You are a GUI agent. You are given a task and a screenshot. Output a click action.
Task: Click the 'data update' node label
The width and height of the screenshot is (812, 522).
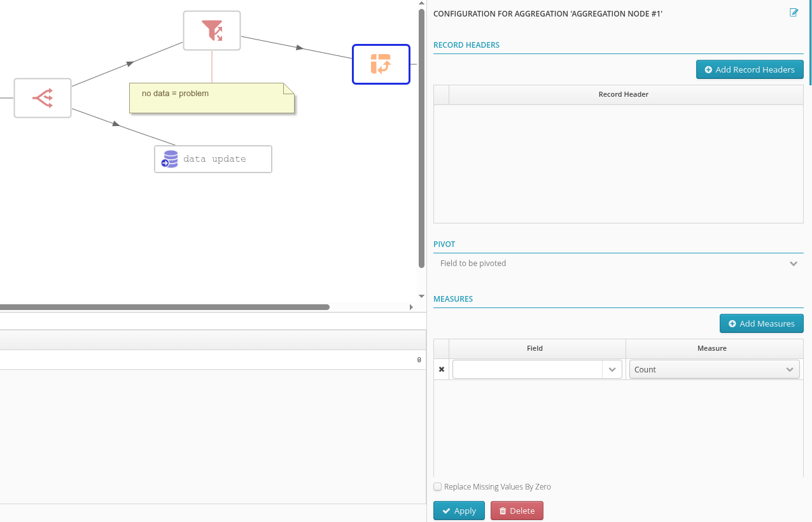pyautogui.click(x=214, y=159)
